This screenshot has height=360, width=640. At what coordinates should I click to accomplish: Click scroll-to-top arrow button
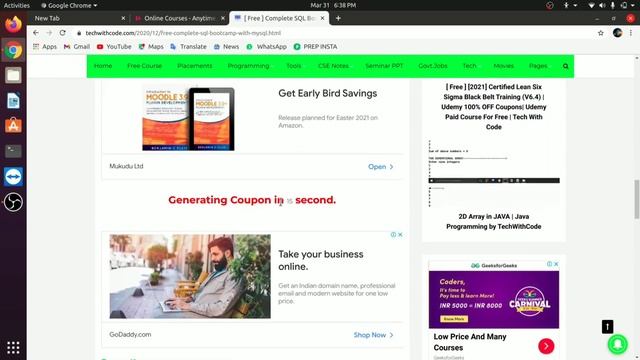click(x=607, y=327)
